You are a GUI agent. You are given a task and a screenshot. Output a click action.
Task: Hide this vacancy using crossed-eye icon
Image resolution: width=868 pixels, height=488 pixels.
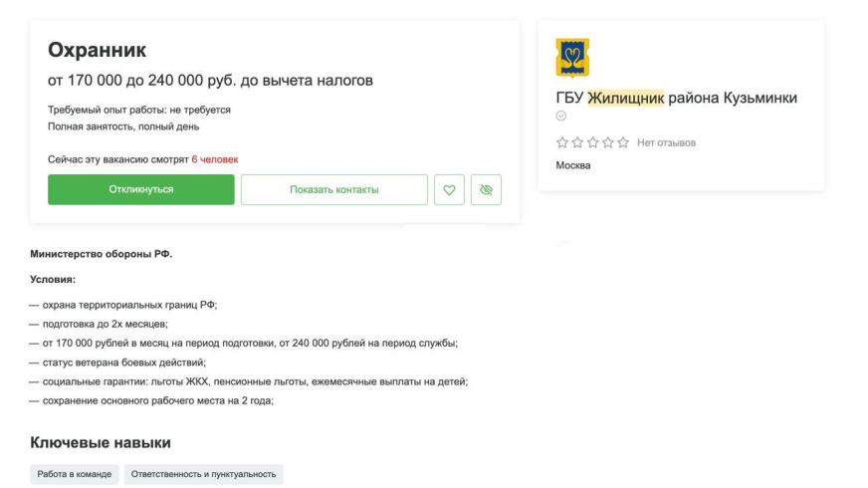(x=486, y=189)
